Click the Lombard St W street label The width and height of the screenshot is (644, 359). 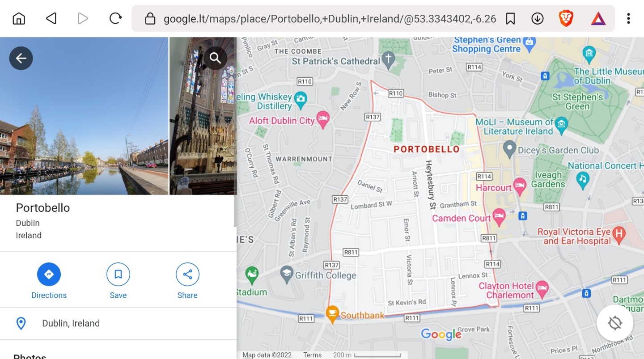pos(371,205)
